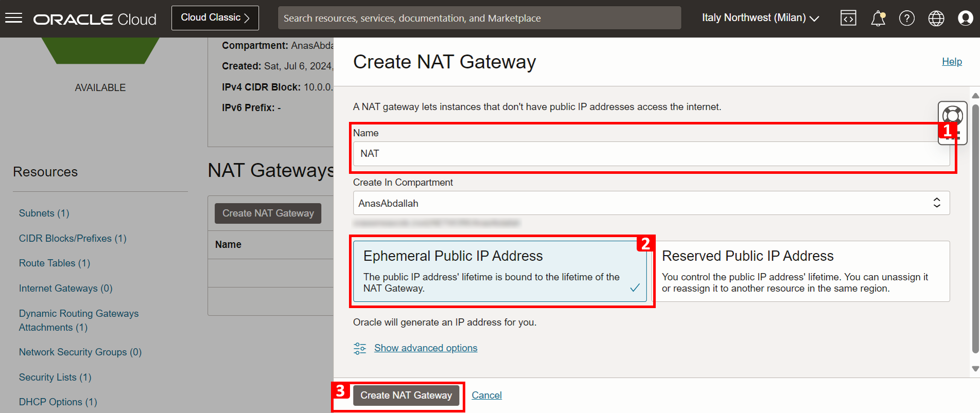Click the panel's vertical scrollbar thumb
980x413 pixels.
975,228
